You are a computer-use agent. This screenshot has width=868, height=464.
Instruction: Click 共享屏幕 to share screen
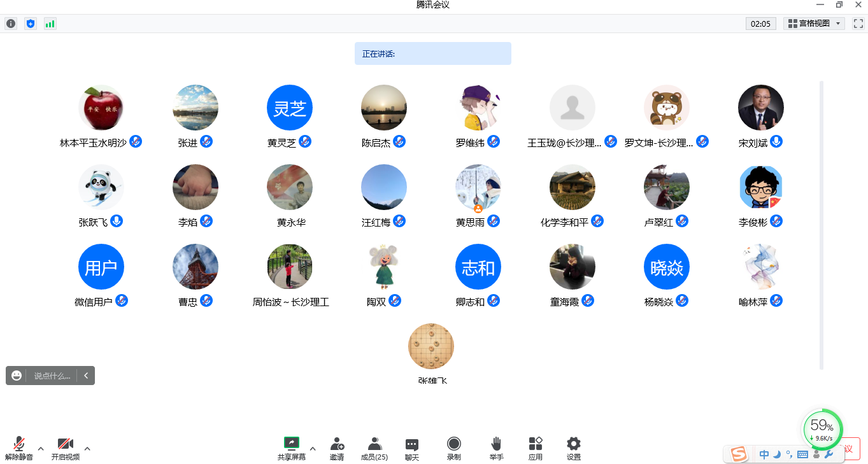click(x=291, y=448)
